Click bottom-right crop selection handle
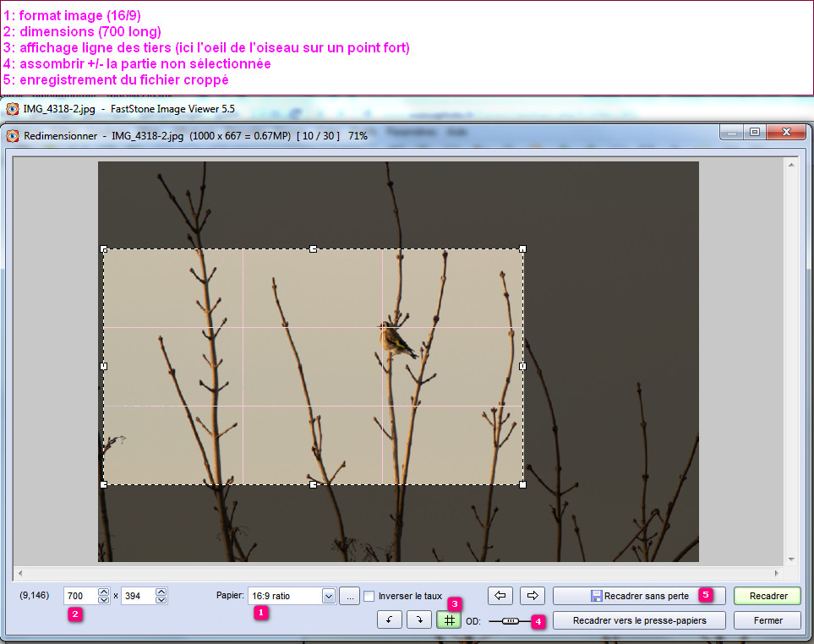The image size is (814, 644). point(522,484)
